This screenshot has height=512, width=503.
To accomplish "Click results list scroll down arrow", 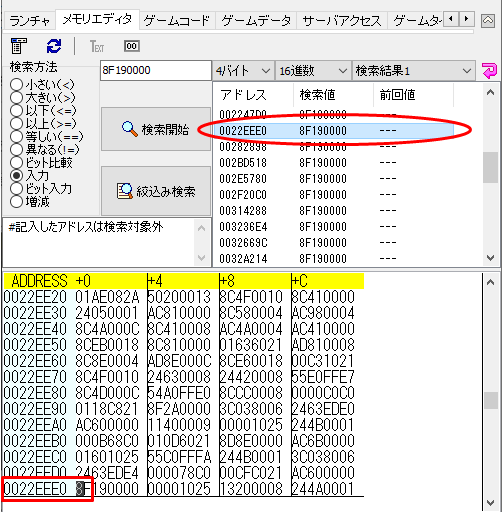I will [x=490, y=258].
